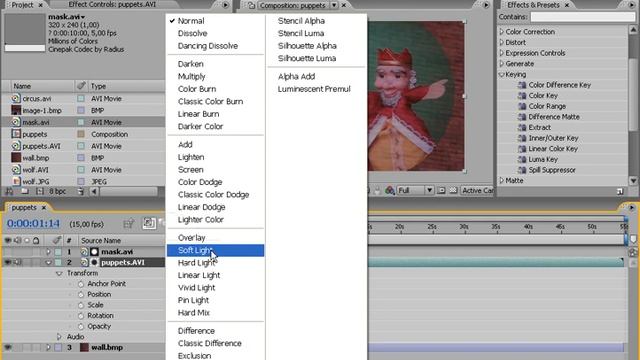Choose the Color Range effect icon
The height and width of the screenshot is (360, 640).
point(522,106)
